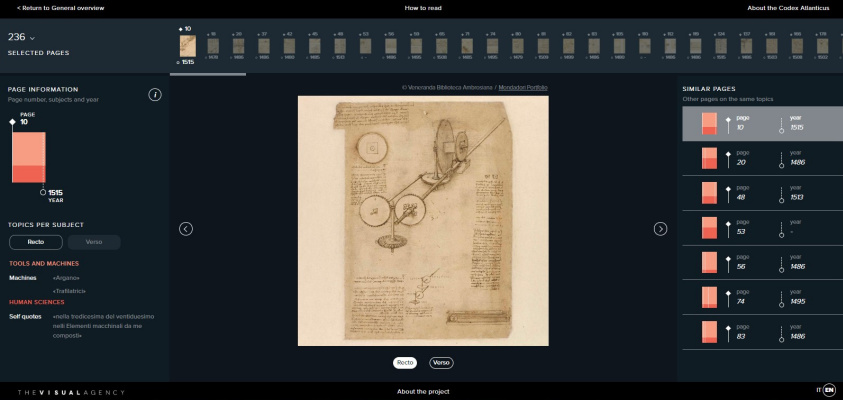Select page 37 thumbnail in top strip
This screenshot has width=843, height=400.
click(x=263, y=46)
